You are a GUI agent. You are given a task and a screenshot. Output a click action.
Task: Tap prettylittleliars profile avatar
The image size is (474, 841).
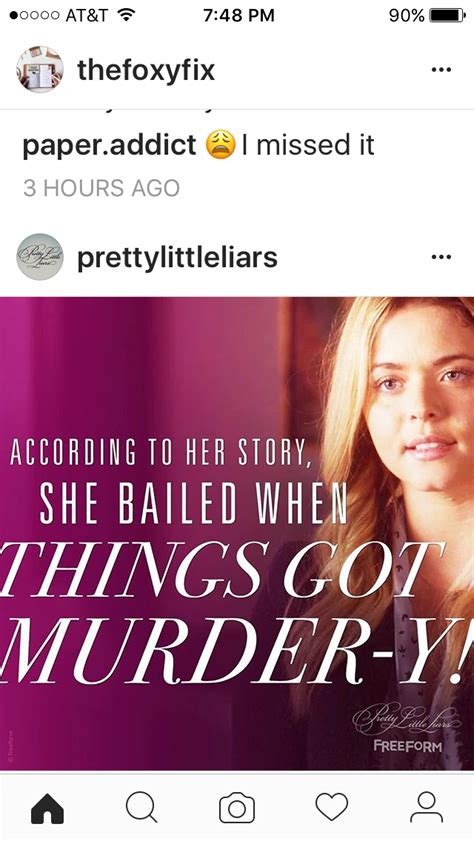click(x=40, y=257)
